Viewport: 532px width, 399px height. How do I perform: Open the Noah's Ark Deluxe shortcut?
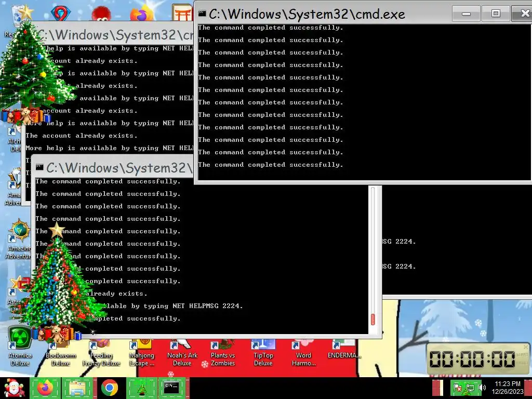pos(182,353)
